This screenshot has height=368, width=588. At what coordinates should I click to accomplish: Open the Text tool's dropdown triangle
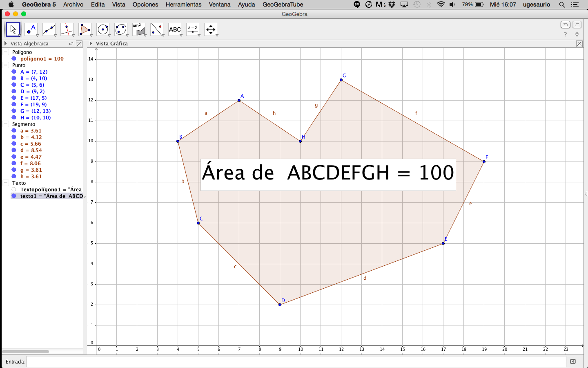tap(181, 36)
